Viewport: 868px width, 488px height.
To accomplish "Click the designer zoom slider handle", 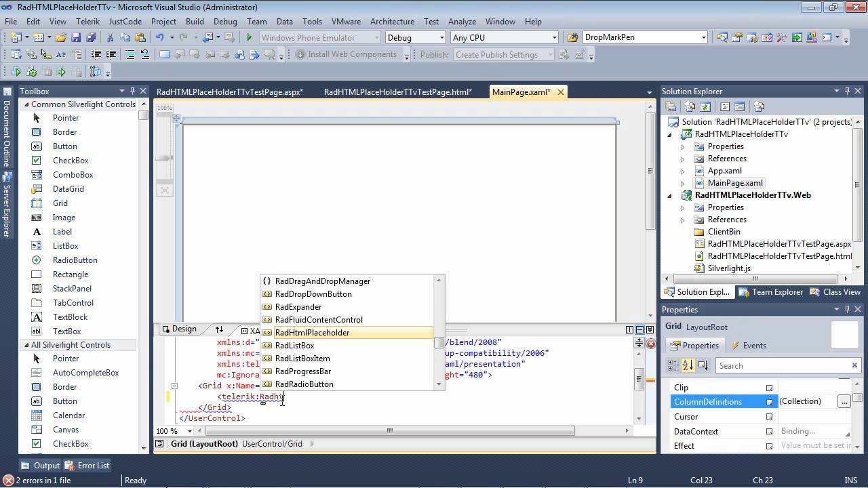I will (164, 159).
